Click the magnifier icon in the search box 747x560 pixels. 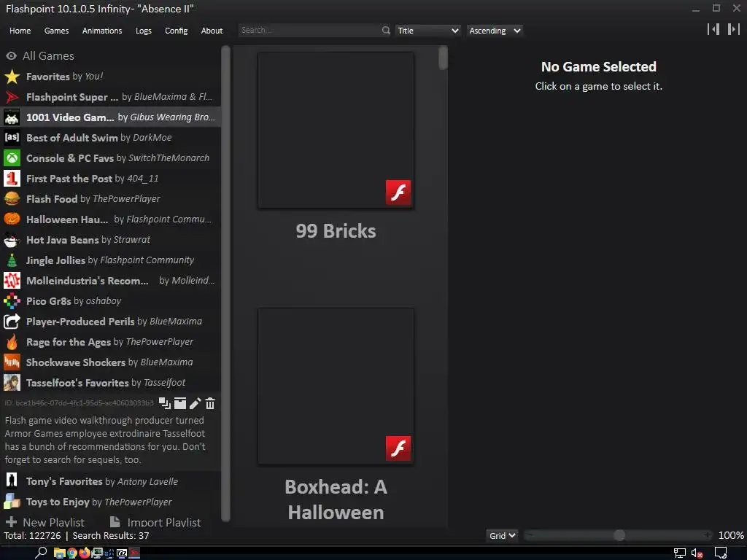tap(386, 31)
